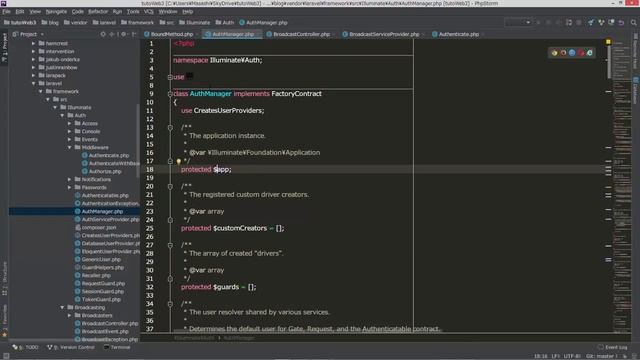This screenshot has height=360, width=640.
Task: Click the Project tree vertical scrollbar
Action: pos(138,139)
